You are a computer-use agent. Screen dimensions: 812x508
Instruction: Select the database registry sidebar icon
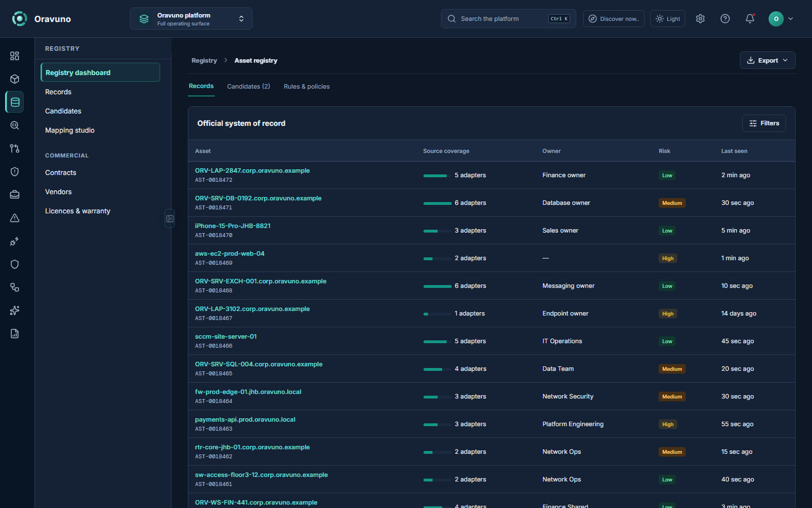point(15,102)
